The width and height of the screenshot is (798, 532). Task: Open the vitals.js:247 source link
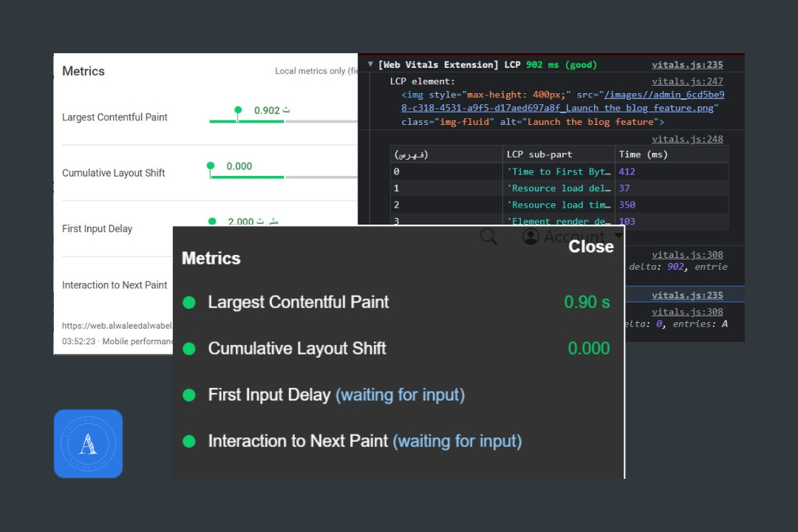coord(687,81)
